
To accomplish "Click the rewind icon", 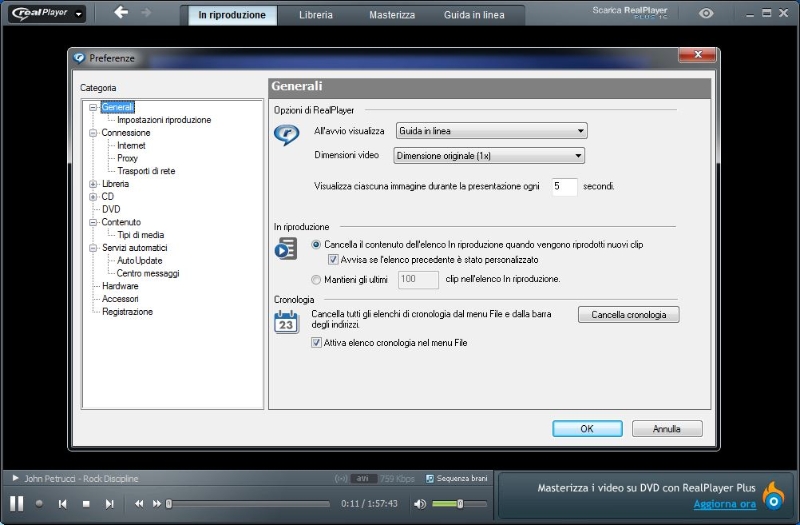I will pos(139,503).
